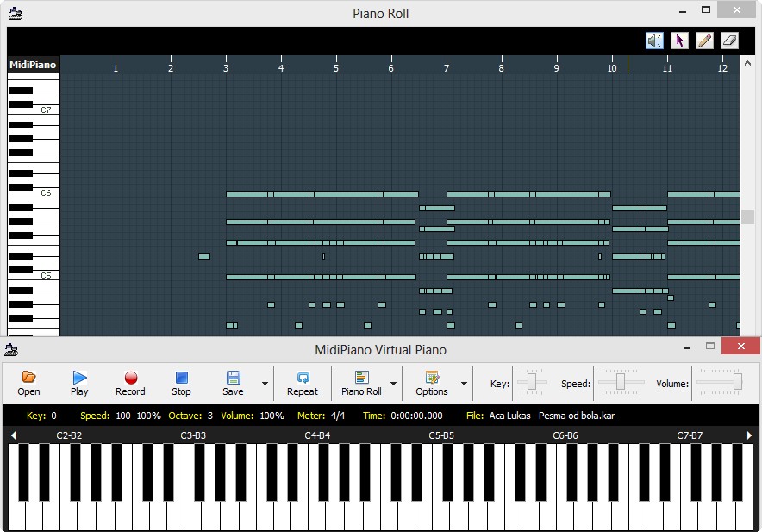Open a file with the Open button
The image size is (762, 532).
[x=28, y=383]
